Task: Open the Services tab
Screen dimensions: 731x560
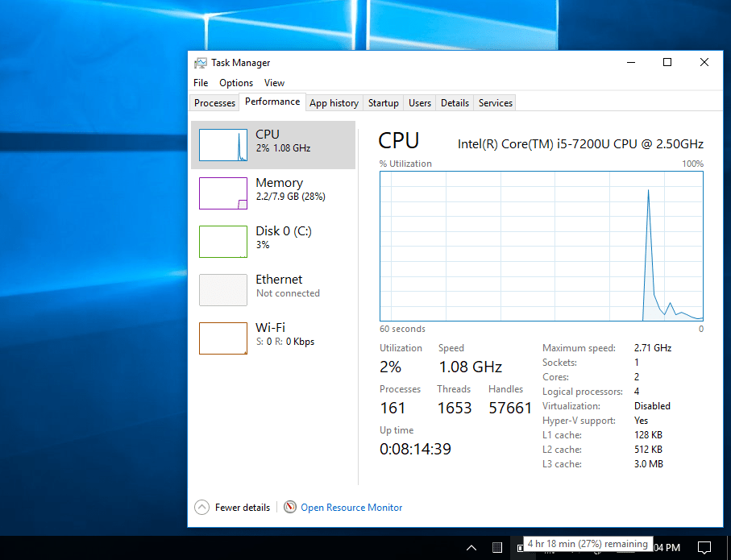Action: coord(495,103)
